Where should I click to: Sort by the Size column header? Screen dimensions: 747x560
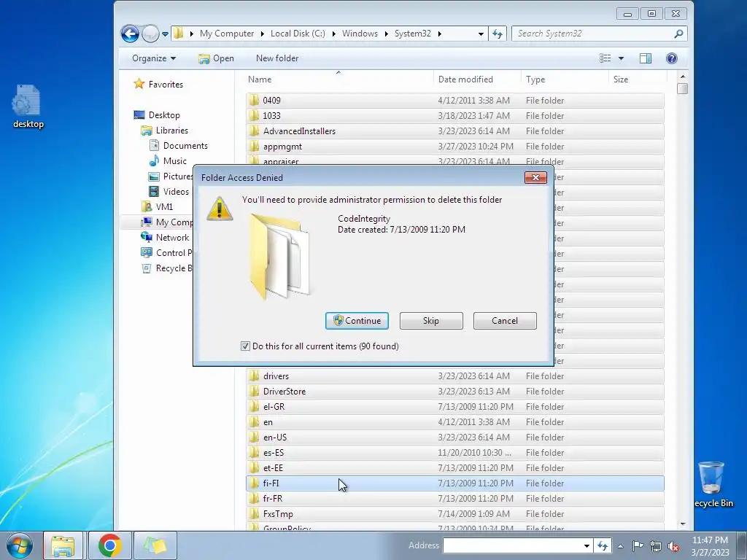638,79
